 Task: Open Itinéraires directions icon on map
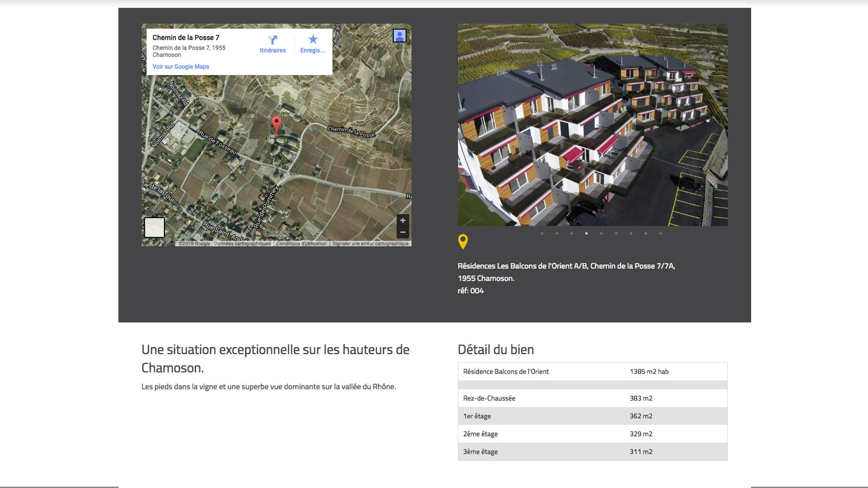pyautogui.click(x=272, y=43)
